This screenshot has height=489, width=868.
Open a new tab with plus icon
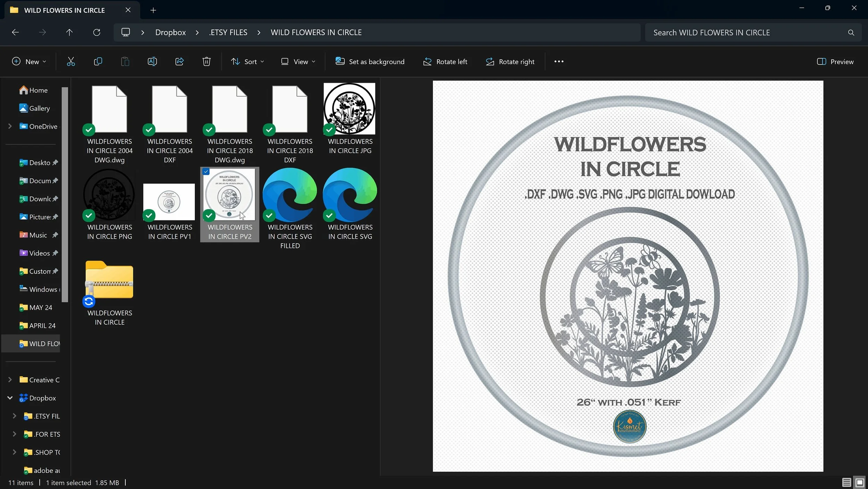click(x=153, y=10)
